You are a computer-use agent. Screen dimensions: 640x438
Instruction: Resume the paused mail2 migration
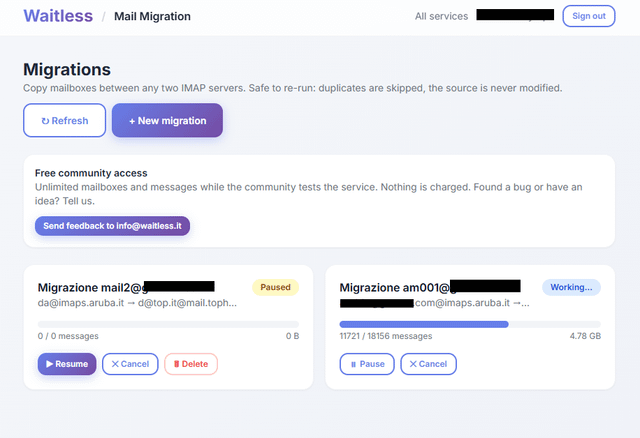point(67,364)
